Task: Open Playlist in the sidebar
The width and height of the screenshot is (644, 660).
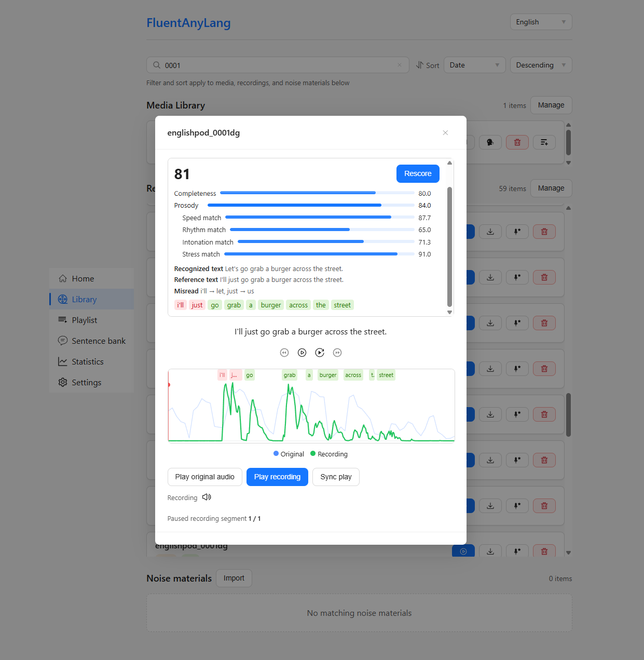Action: [91, 320]
